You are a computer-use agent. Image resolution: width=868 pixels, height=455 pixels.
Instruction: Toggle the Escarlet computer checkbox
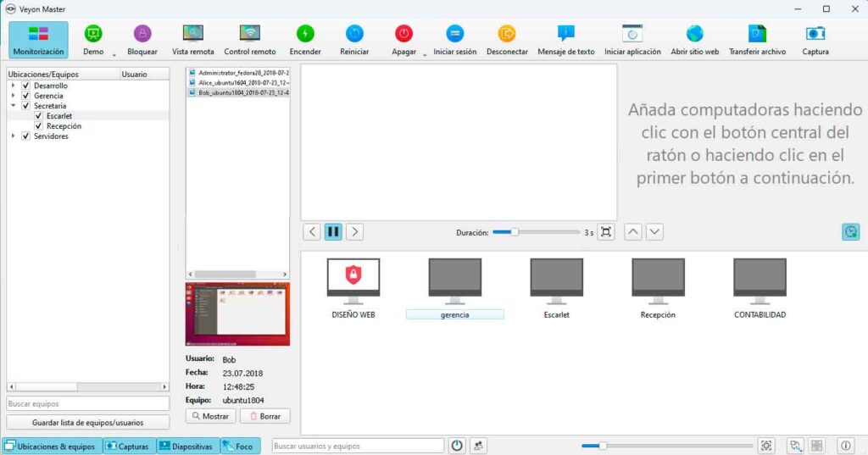coord(39,116)
